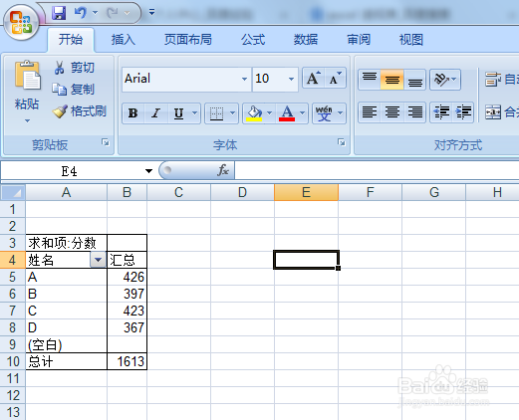Open the 视图 tab
Image resolution: width=519 pixels, height=420 pixels.
pyautogui.click(x=411, y=40)
